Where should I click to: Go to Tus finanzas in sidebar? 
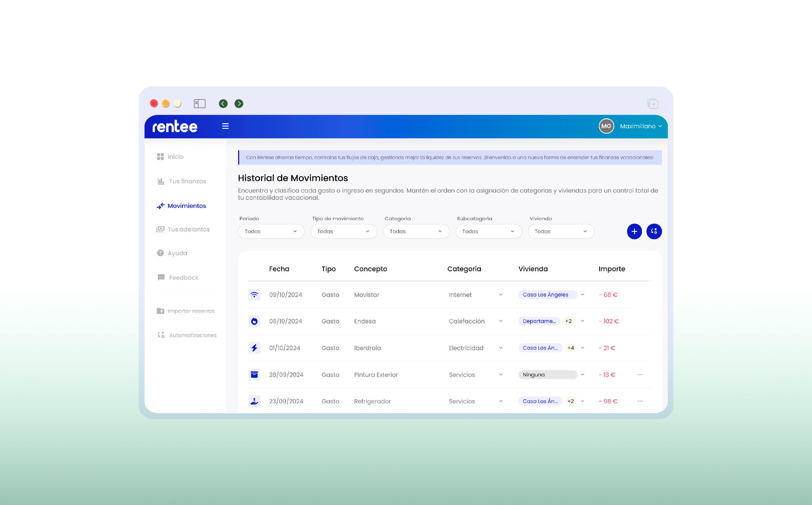(187, 181)
